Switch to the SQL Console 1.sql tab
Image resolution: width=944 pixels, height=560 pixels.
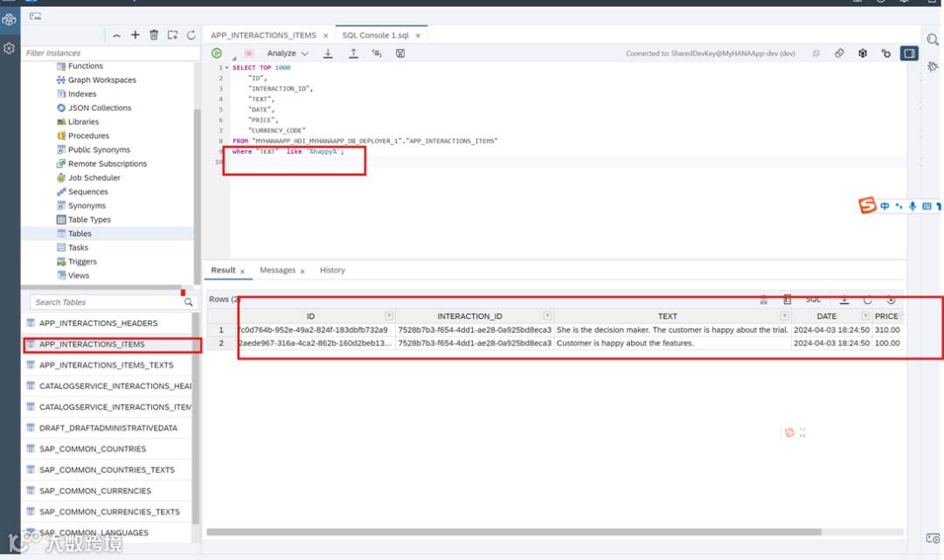(376, 36)
